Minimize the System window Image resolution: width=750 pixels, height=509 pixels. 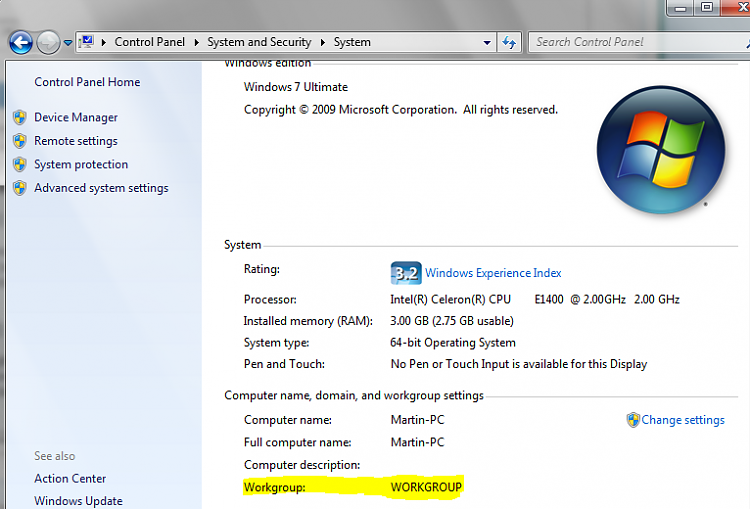680,7
